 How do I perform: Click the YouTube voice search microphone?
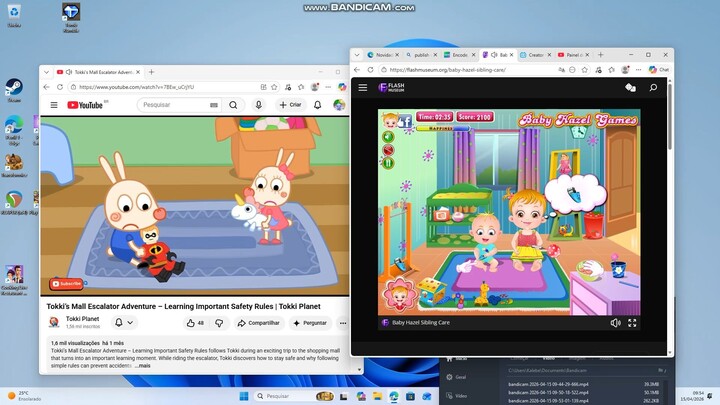(x=259, y=105)
